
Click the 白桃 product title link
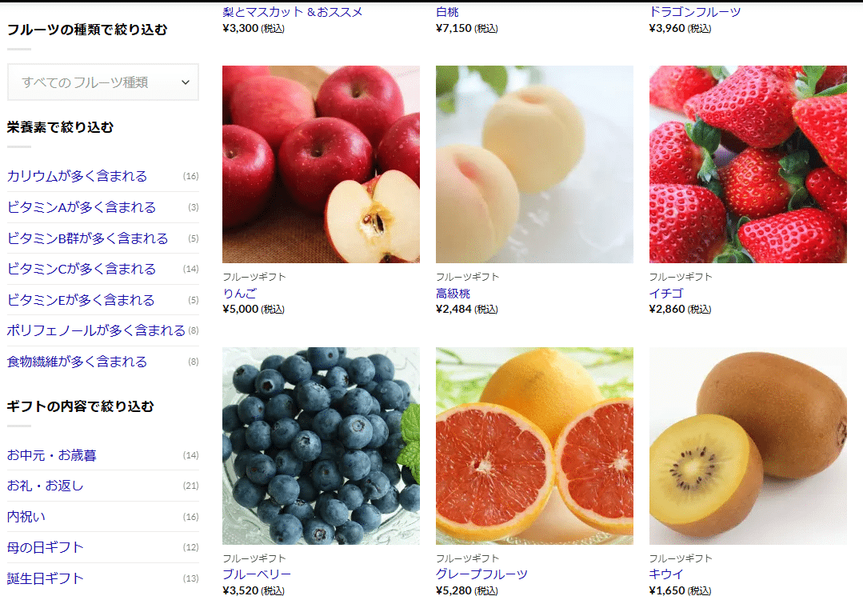tap(447, 12)
